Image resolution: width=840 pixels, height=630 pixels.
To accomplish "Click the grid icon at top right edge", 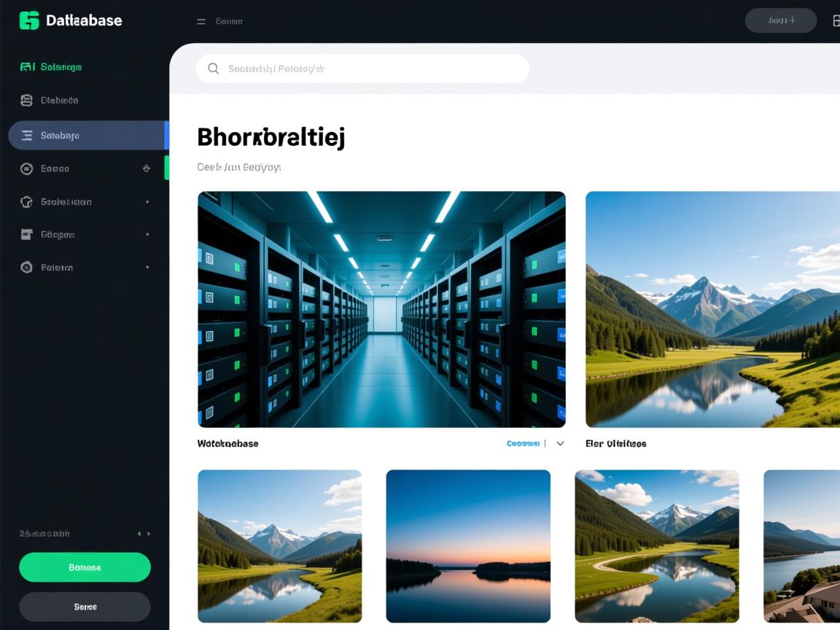I will pos(836,21).
